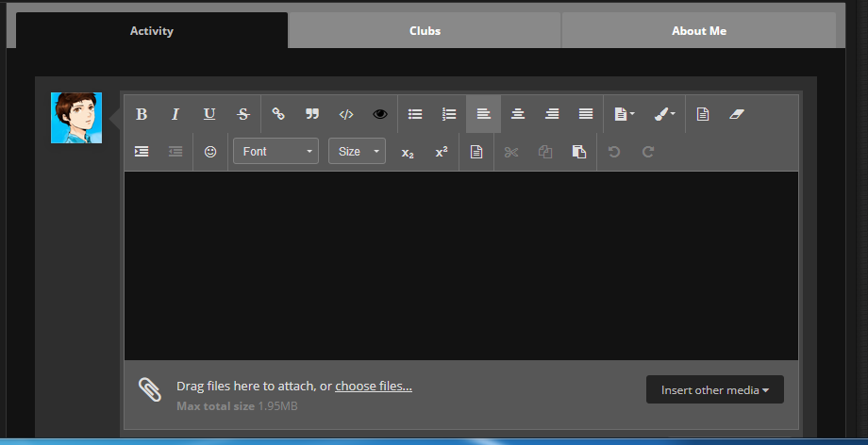
Task: Open the emoji smiley picker
Action: point(210,152)
